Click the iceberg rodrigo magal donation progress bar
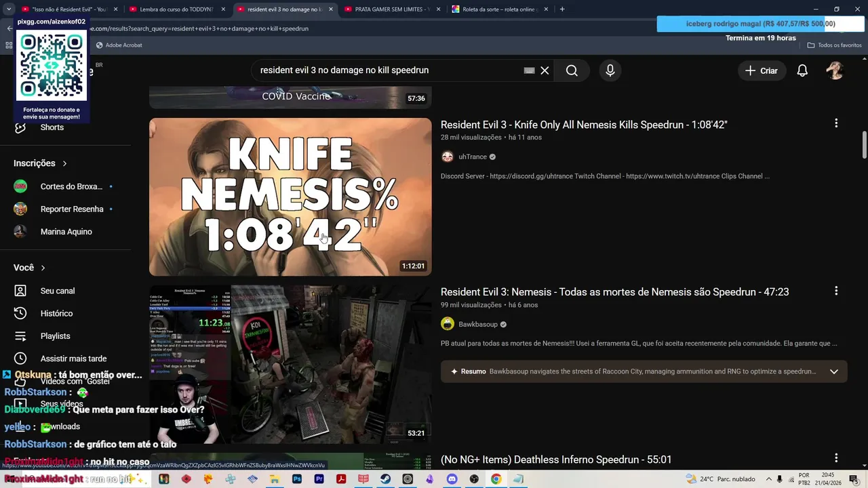868x488 pixels. [x=761, y=24]
